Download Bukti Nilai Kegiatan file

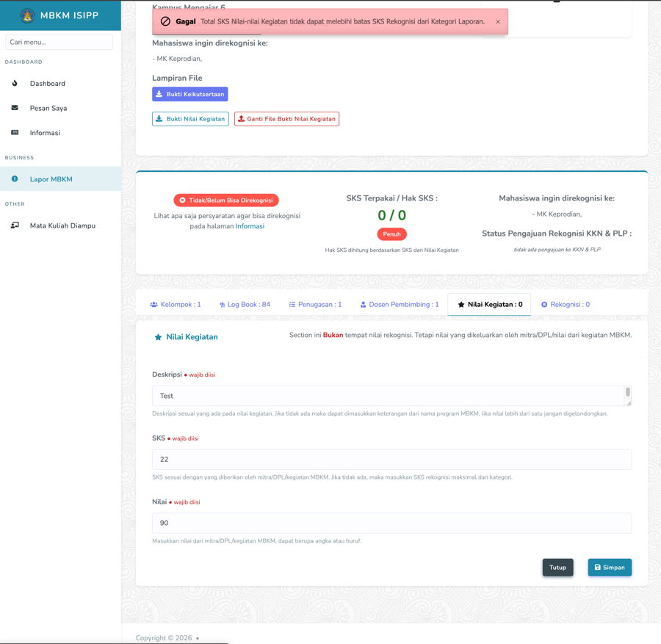(x=190, y=119)
